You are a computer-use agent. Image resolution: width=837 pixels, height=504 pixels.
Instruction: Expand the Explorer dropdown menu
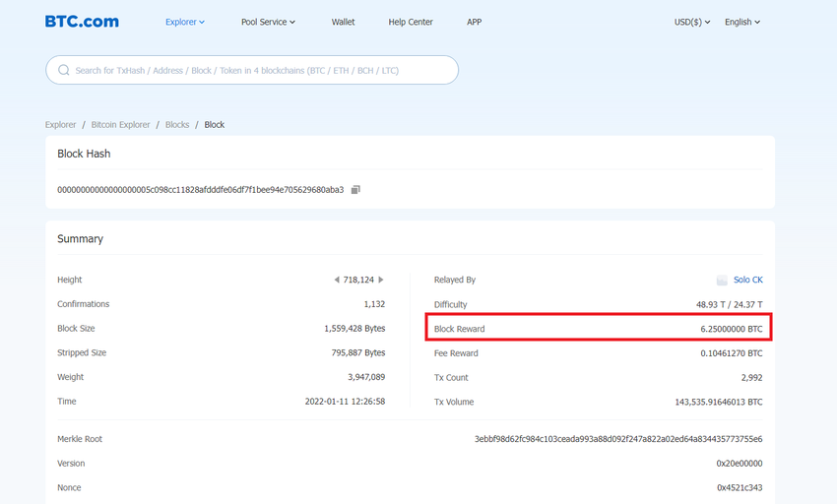coord(185,22)
